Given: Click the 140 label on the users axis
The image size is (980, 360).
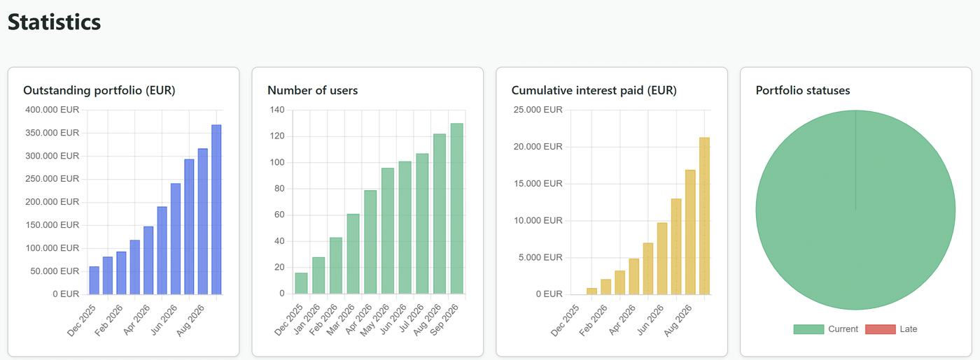Looking at the screenshot, I should (276, 110).
